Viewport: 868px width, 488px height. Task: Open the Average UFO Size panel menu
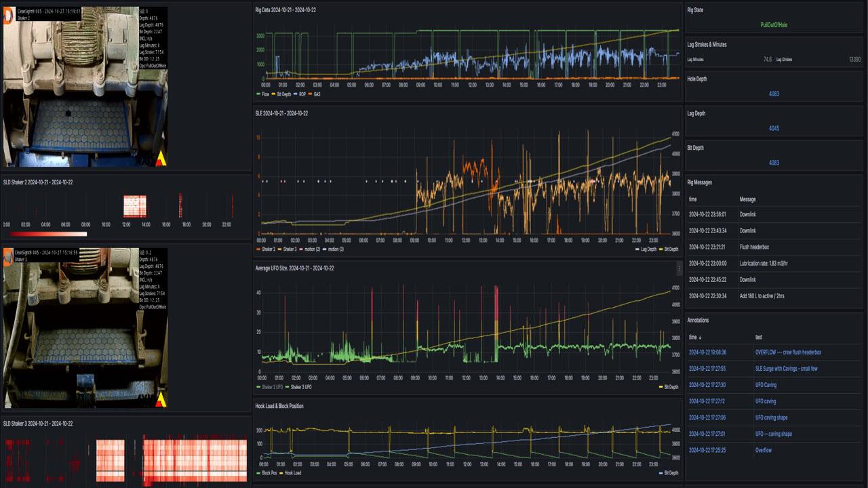(x=679, y=269)
